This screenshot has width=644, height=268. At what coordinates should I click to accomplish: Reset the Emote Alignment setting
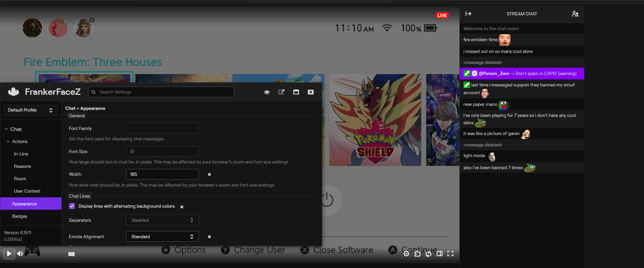click(209, 237)
